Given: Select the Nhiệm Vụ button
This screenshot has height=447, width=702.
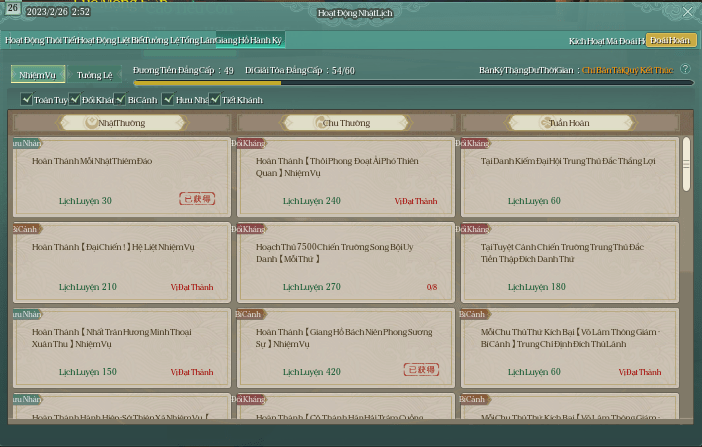Looking at the screenshot, I should pos(37,75).
